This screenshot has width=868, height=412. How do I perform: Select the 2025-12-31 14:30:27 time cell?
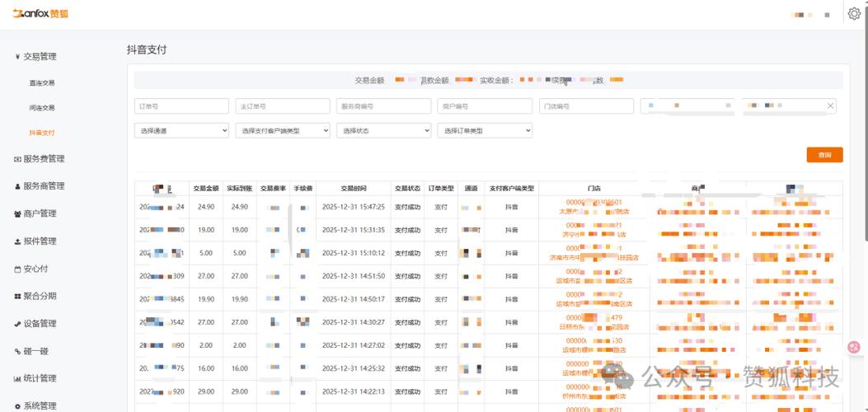click(353, 322)
